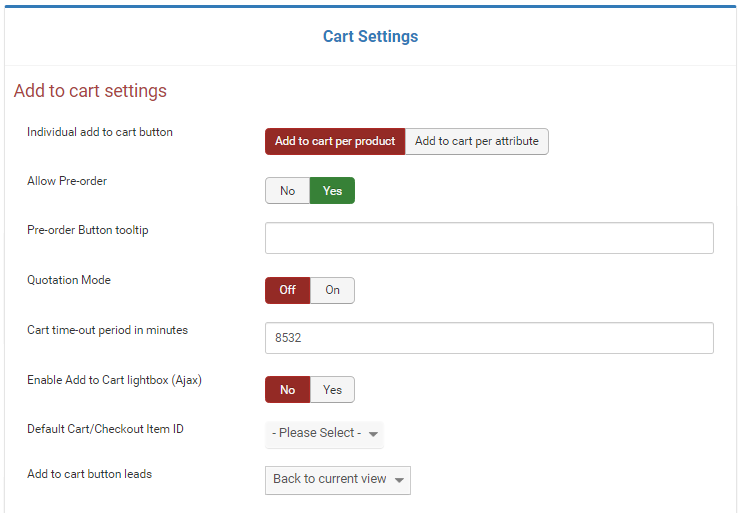741x513 pixels.
Task: Open Default Cart/Checkout Item ID dropdown
Action: pos(324,433)
